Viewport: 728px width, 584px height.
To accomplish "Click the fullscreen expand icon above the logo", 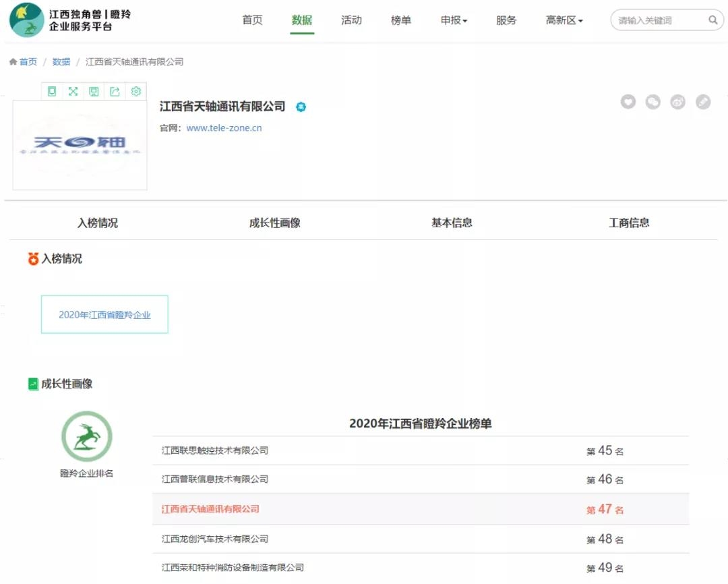I will click(x=73, y=92).
